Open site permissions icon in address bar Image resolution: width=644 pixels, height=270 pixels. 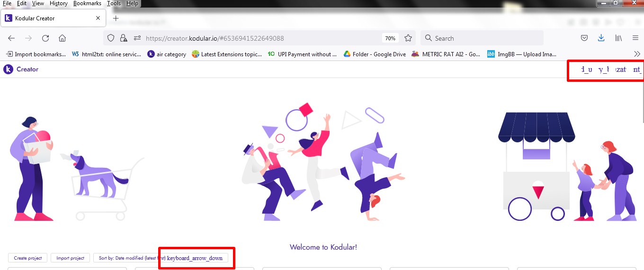click(x=137, y=38)
